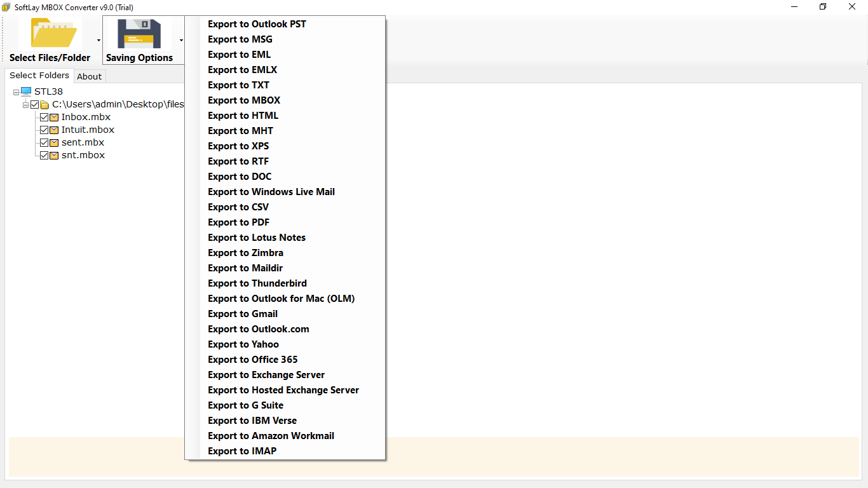Open the Select Files/Folder dropdown arrow
Image resolution: width=868 pixels, height=488 pixels.
[x=98, y=40]
